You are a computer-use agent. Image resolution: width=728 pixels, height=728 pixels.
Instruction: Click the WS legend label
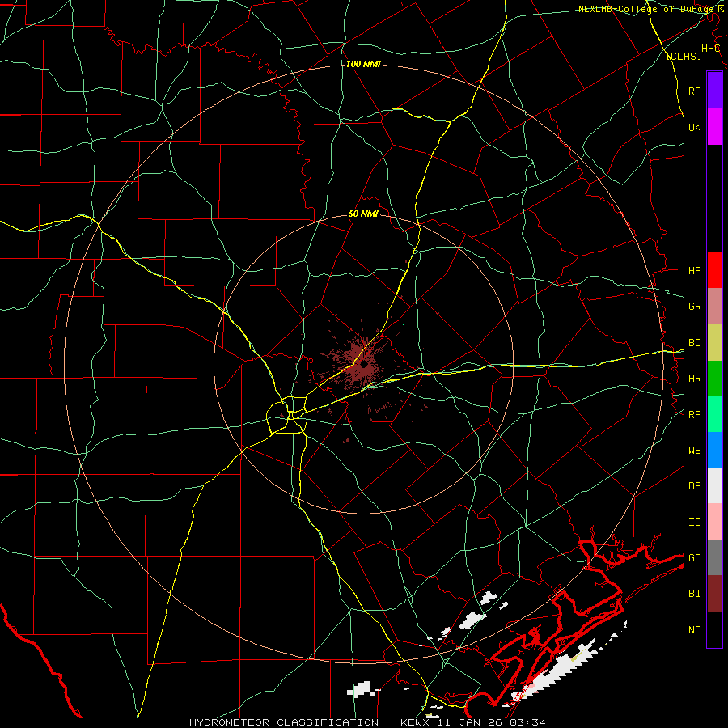(694, 450)
